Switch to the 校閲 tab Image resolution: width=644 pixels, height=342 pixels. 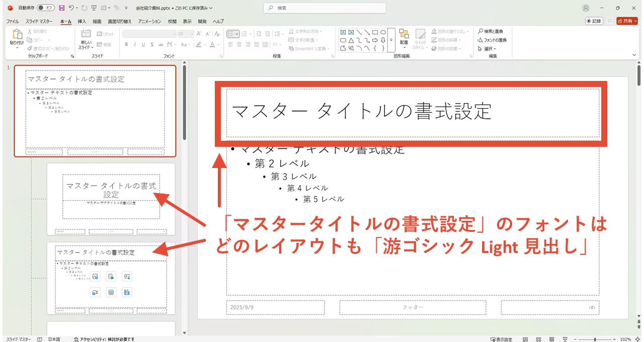point(172,22)
